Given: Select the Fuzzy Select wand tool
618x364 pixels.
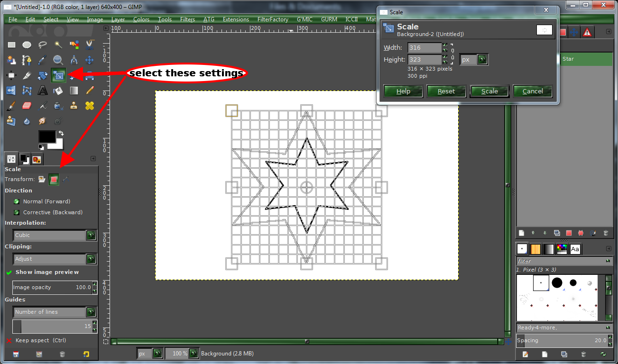Looking at the screenshot, I should pyautogui.click(x=57, y=45).
